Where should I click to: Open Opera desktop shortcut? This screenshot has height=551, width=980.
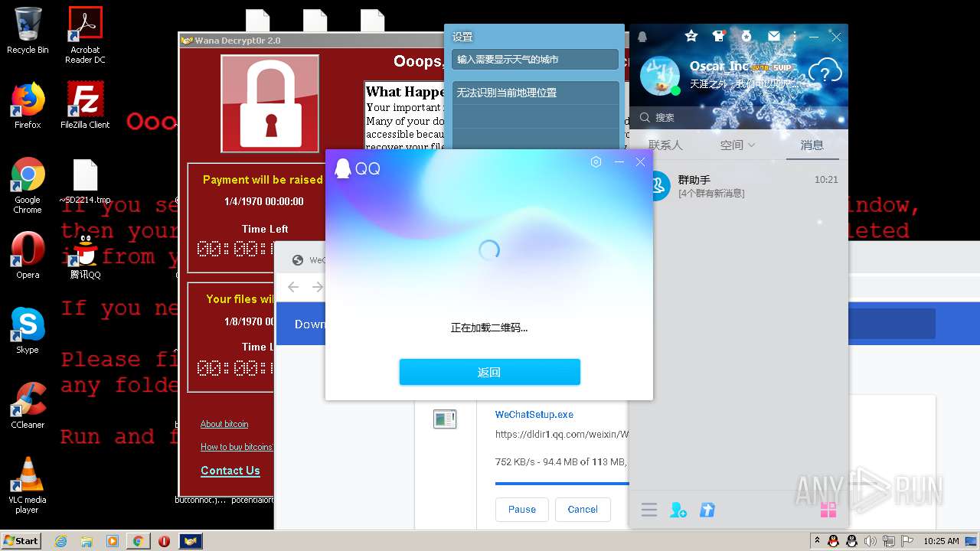click(28, 256)
